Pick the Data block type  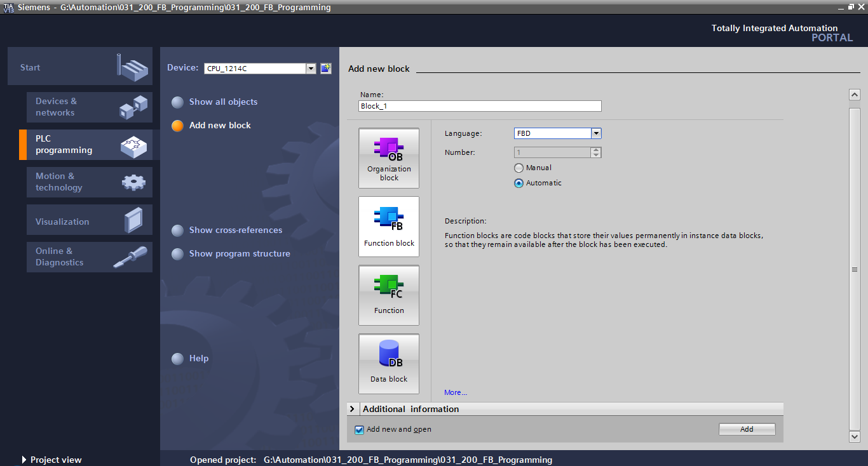point(389,364)
